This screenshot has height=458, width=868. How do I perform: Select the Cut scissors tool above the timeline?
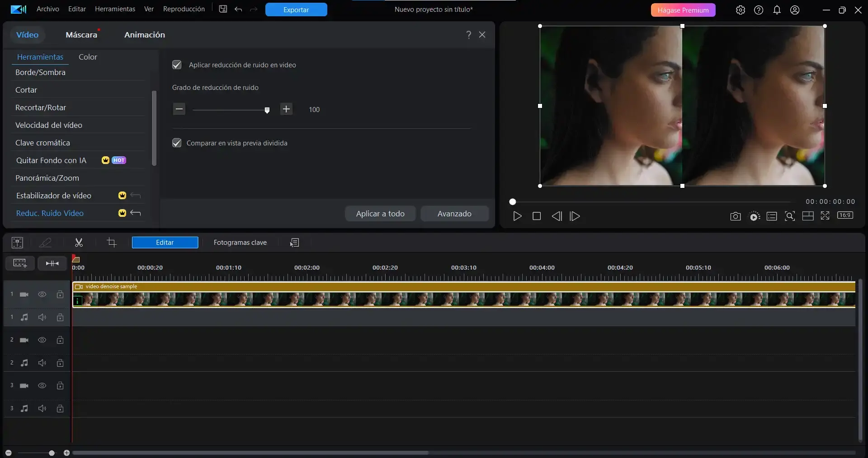79,243
